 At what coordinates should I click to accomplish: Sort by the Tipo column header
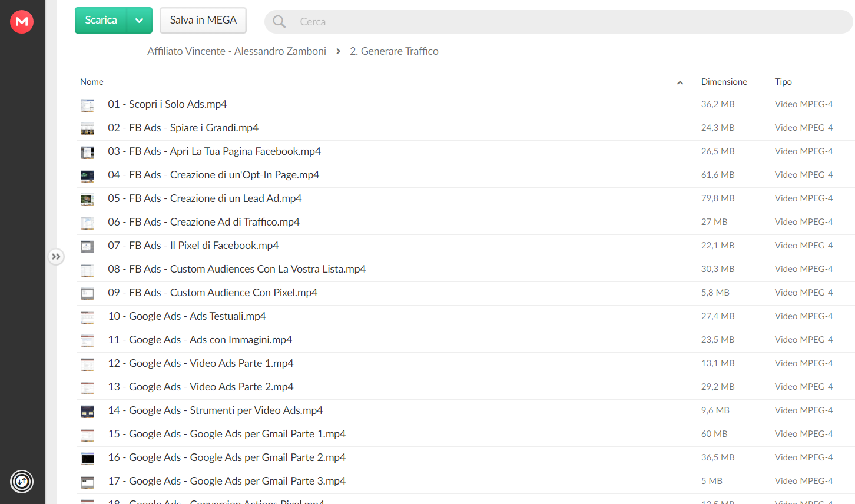tap(783, 82)
